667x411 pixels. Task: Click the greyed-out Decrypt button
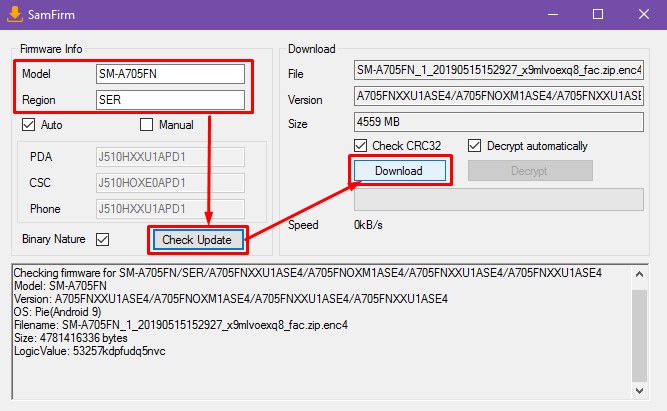pyautogui.click(x=530, y=171)
